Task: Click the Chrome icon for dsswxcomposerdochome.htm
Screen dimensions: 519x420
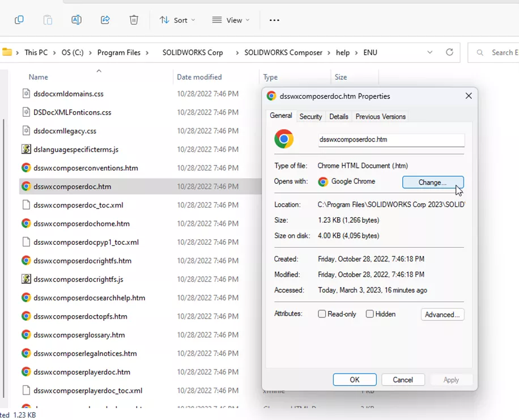Action: 25,223
